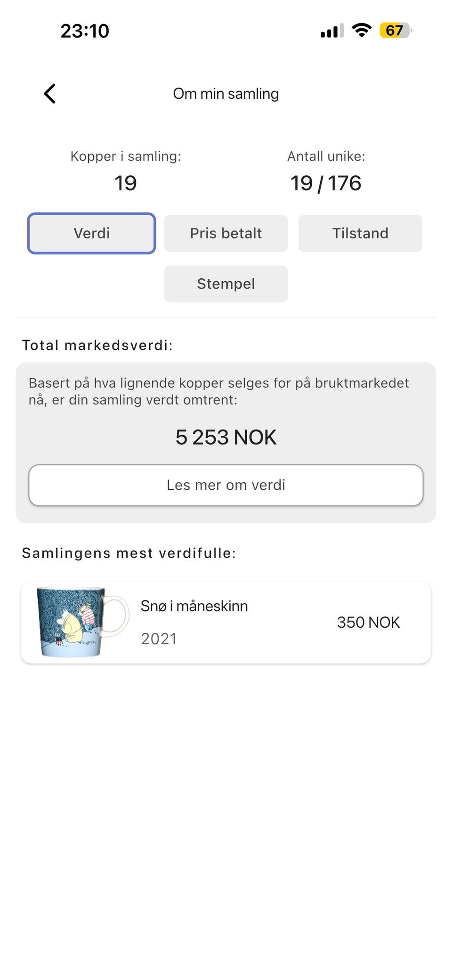The height and width of the screenshot is (980, 452).
Task: Tap the Om min samling title
Action: coord(226,94)
